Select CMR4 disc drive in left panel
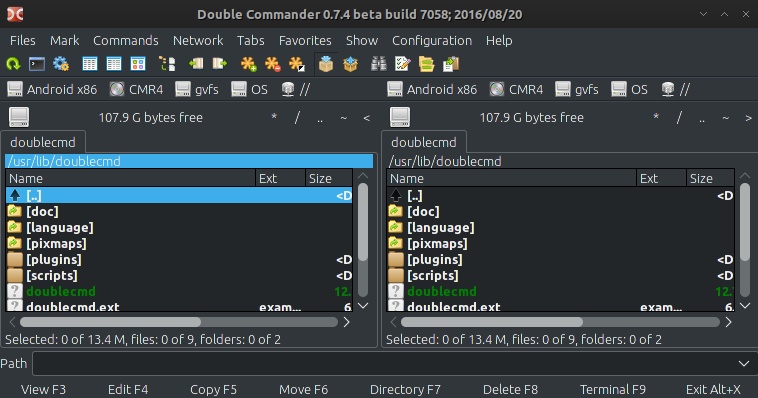Screen dimensions: 758x398 [x=136, y=89]
